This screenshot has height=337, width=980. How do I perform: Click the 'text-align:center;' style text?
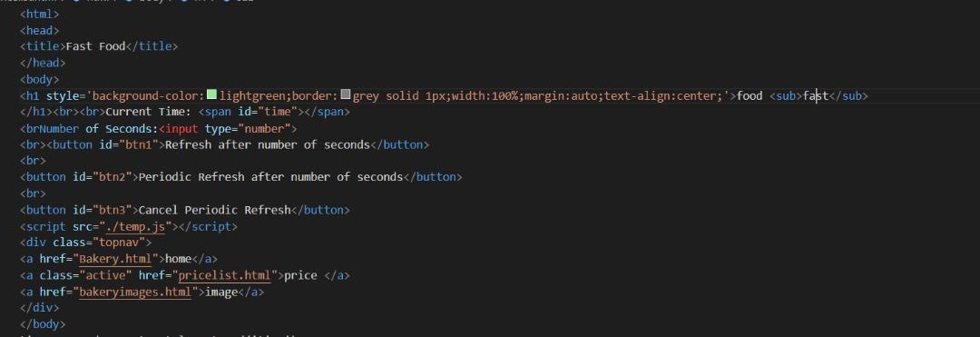pyautogui.click(x=664, y=95)
